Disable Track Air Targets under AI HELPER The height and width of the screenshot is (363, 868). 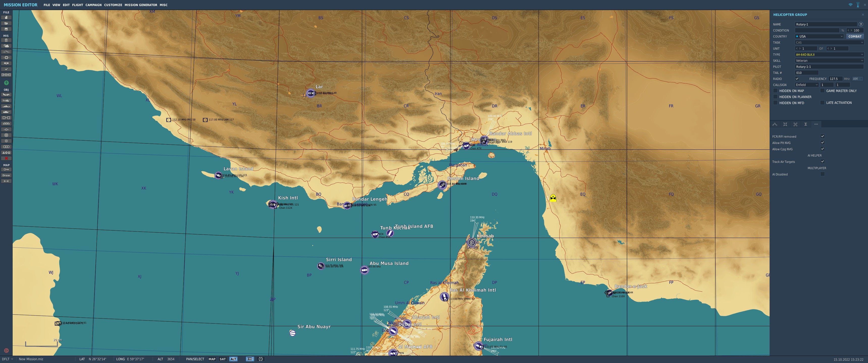coord(823,162)
